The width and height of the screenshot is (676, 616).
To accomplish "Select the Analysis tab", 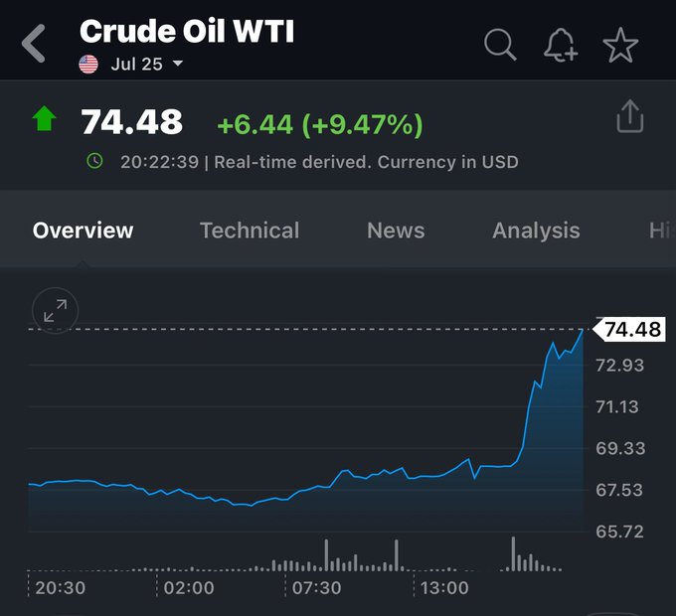I will (x=536, y=231).
